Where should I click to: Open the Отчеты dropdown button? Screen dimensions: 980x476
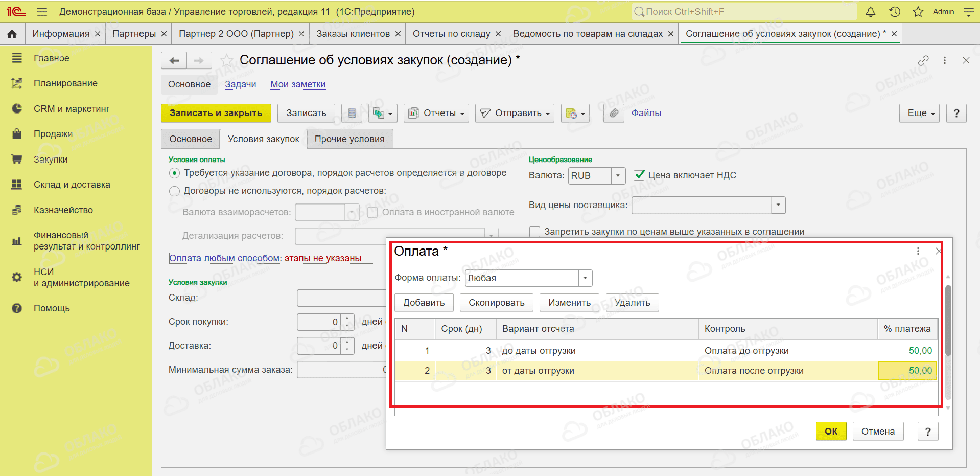click(x=437, y=113)
